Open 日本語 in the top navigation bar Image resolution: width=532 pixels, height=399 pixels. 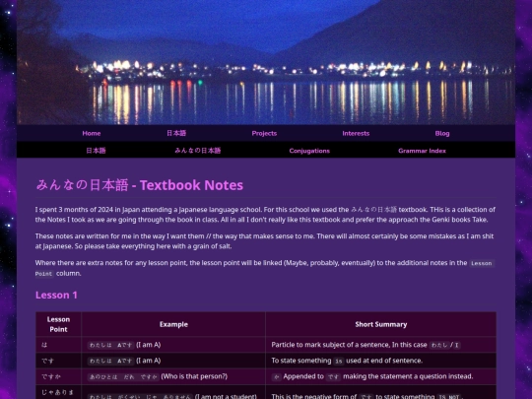176,133
